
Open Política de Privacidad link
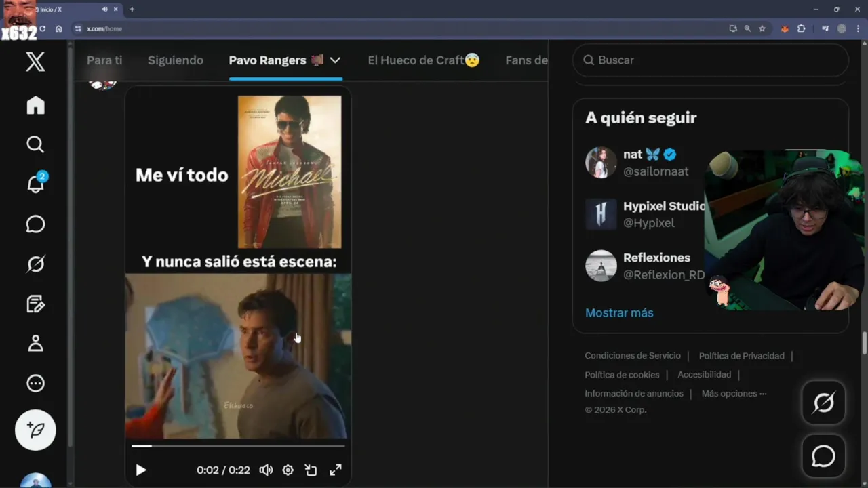pyautogui.click(x=741, y=356)
